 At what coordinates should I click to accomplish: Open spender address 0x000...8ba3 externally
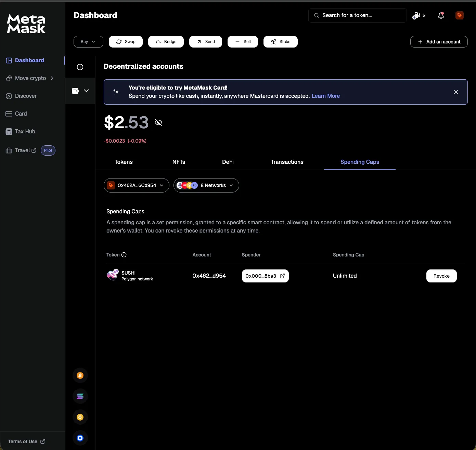pos(282,276)
